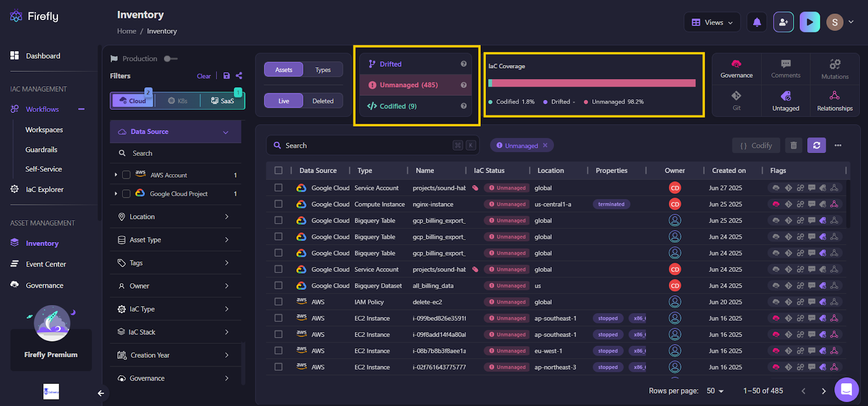Screen dimensions: 868x406
Task: Open Dashboard in sidebar
Action: (43, 56)
